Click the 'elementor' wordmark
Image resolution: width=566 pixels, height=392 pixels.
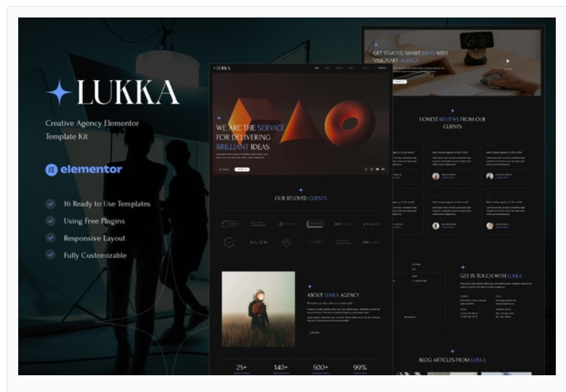[x=91, y=169]
